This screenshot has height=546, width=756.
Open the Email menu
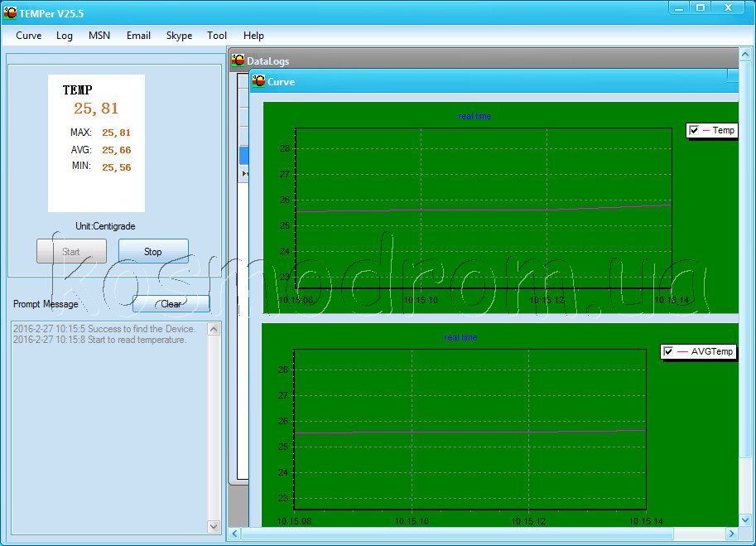point(138,36)
